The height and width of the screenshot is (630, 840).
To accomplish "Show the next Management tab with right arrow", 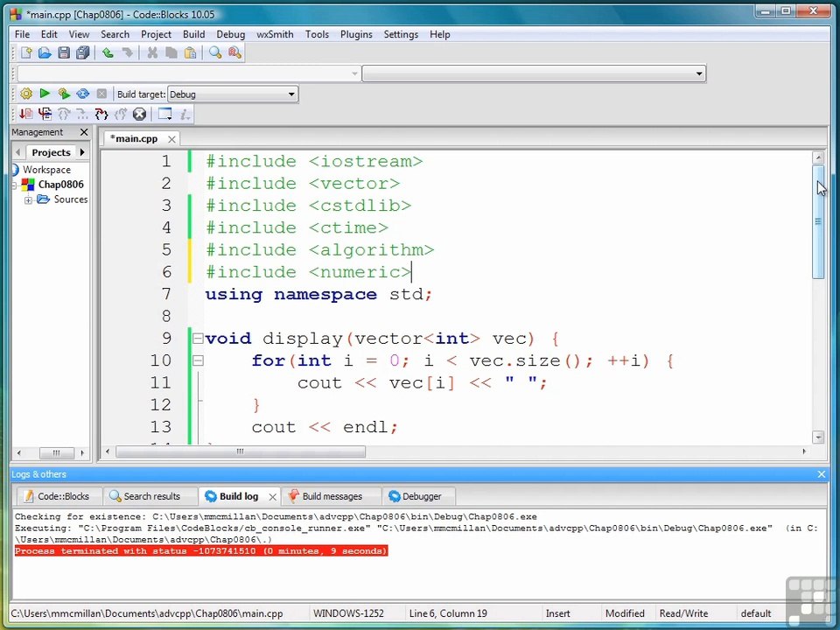I will coord(82,152).
